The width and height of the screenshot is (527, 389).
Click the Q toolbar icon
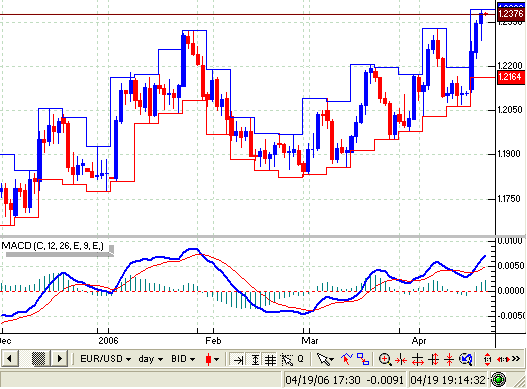pos(301,359)
